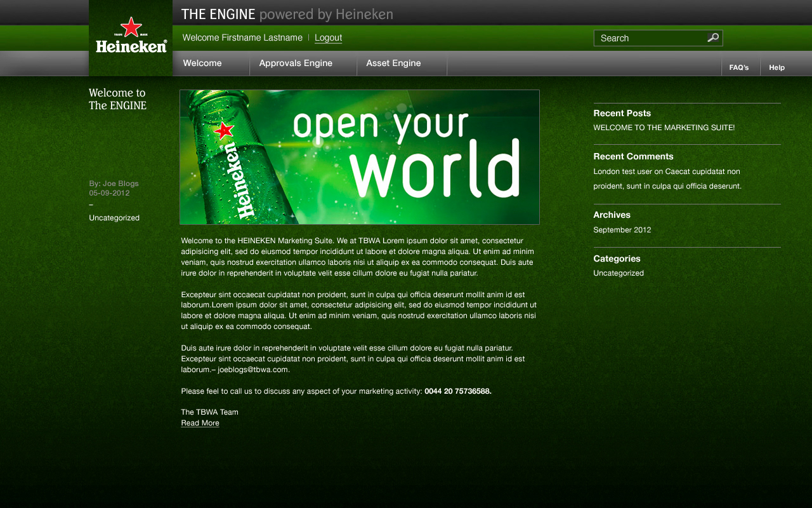
Task: Click the 'open your world' banner image
Action: [360, 157]
